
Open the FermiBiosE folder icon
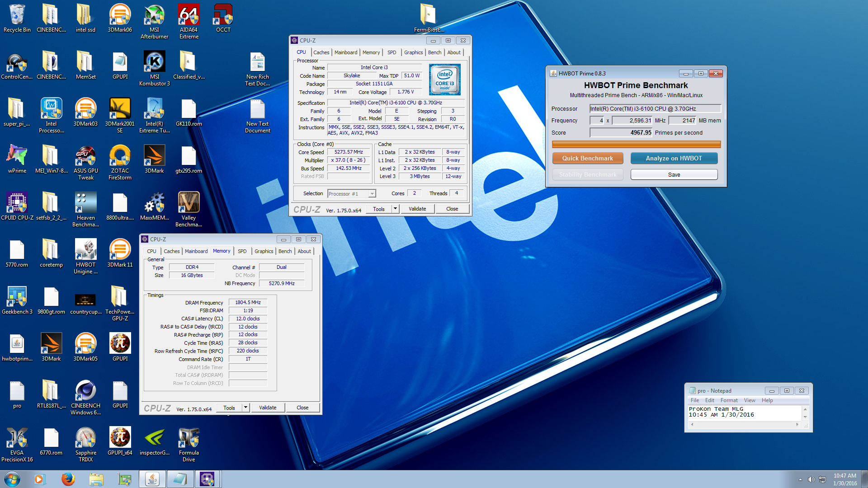[429, 19]
